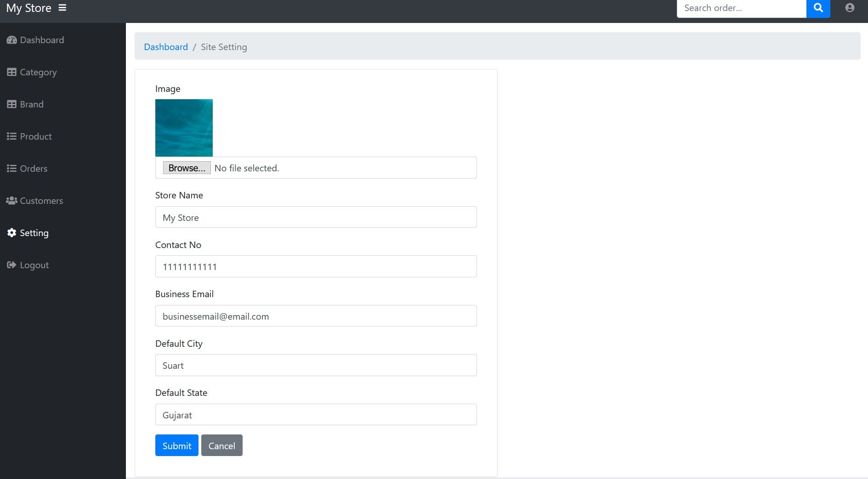Toggle the sidebar hamburger menu icon
The width and height of the screenshot is (868, 479).
(62, 8)
